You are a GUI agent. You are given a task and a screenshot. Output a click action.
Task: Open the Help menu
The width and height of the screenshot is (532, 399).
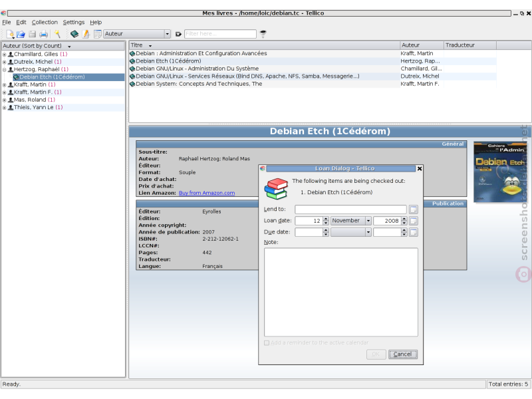point(96,23)
